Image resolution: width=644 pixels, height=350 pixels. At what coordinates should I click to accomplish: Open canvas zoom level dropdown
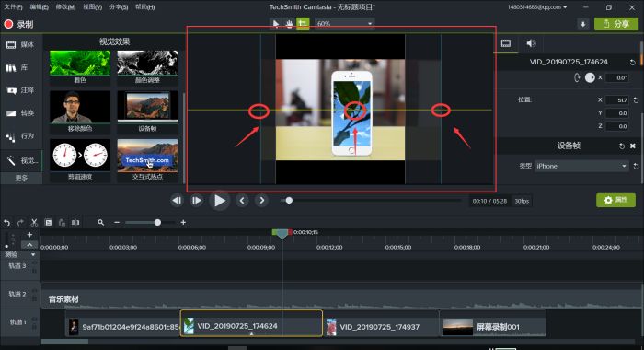click(344, 24)
